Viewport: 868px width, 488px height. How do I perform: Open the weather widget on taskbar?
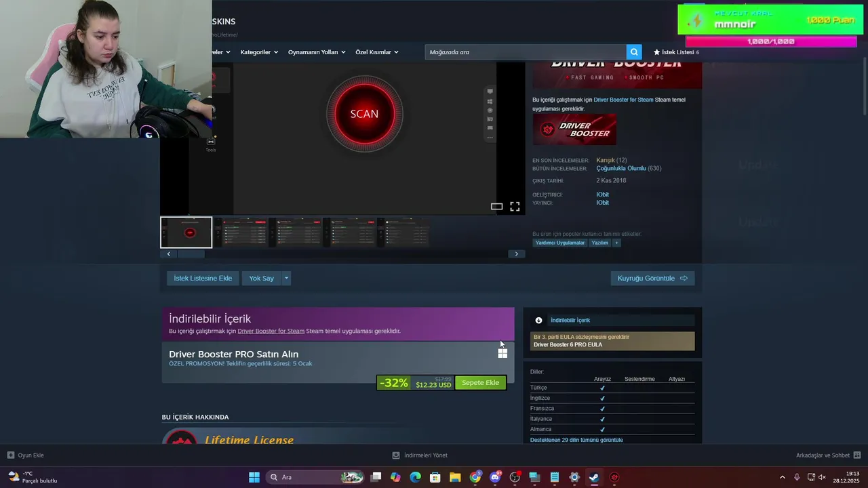click(x=33, y=477)
